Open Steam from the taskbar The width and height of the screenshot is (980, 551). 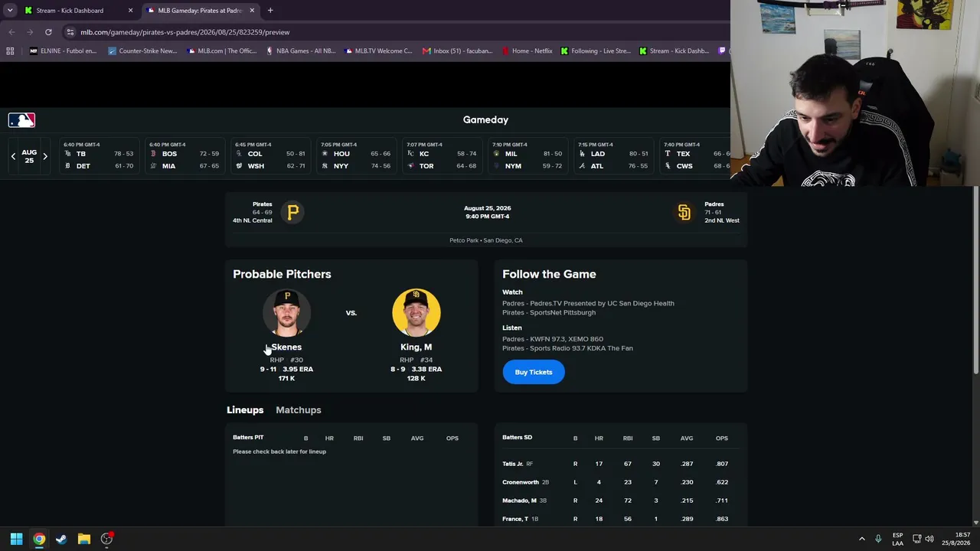[x=61, y=539]
